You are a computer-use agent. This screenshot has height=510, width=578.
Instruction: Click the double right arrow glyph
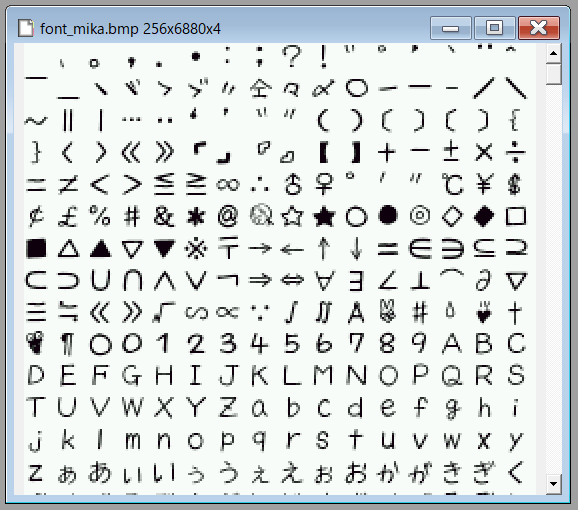tap(260, 280)
